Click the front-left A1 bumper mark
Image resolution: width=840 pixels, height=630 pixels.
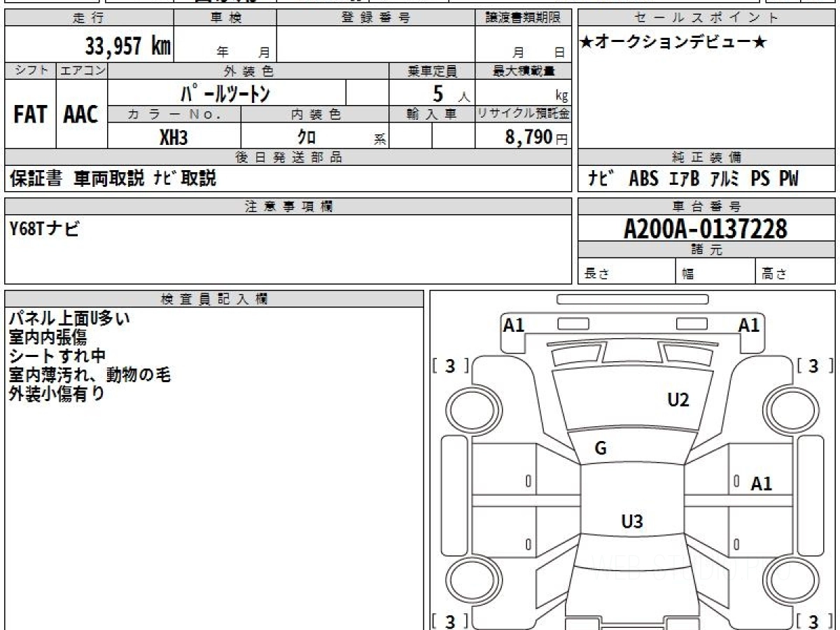pos(514,325)
